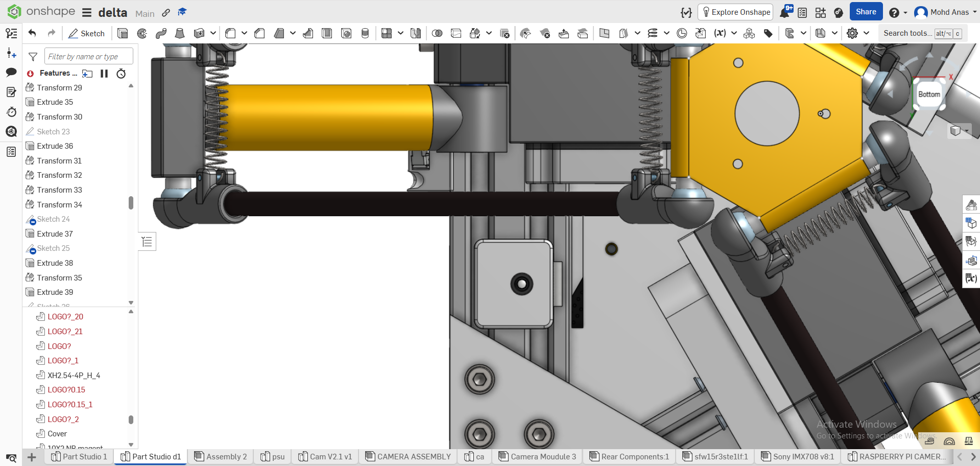Select the Composite part tool
The image size is (980, 466).
[x=749, y=33]
